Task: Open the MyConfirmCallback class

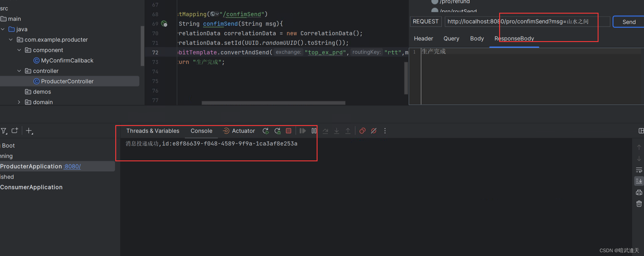Action: (67, 61)
